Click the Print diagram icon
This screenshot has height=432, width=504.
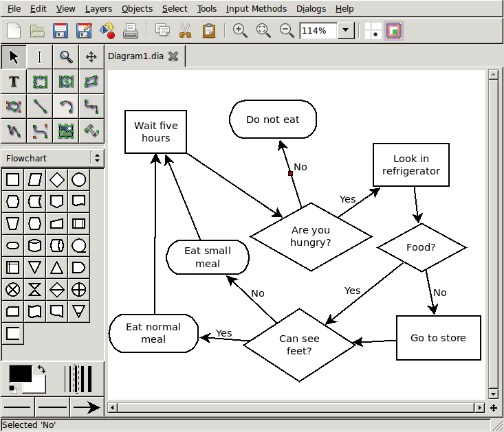tap(131, 30)
